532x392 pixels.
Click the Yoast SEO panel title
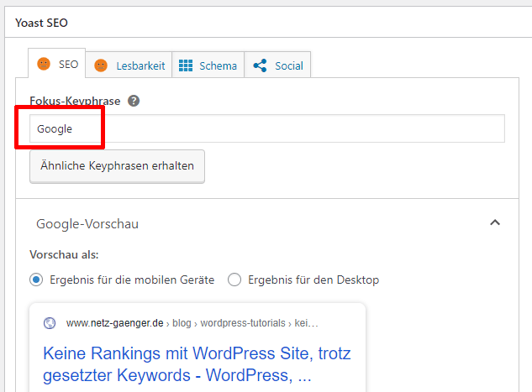click(41, 23)
